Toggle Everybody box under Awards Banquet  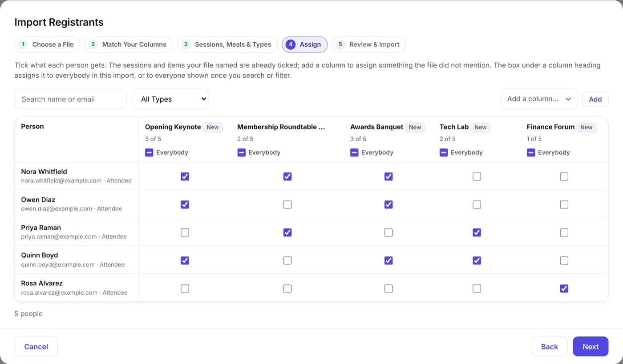[x=354, y=152]
